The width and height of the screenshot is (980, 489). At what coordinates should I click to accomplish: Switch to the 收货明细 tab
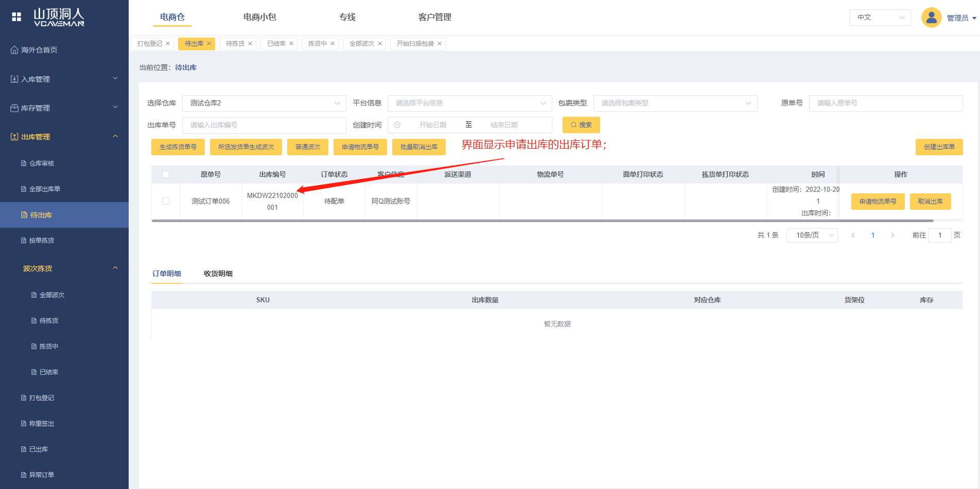tap(218, 274)
